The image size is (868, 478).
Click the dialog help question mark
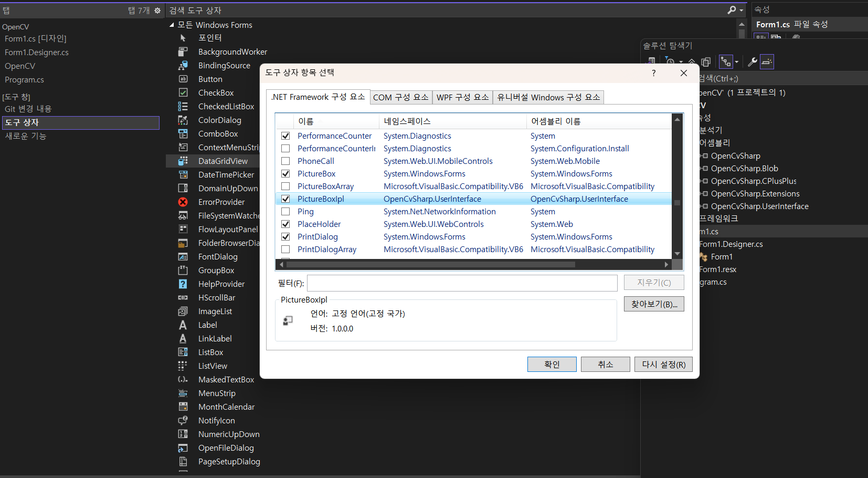[x=653, y=73]
